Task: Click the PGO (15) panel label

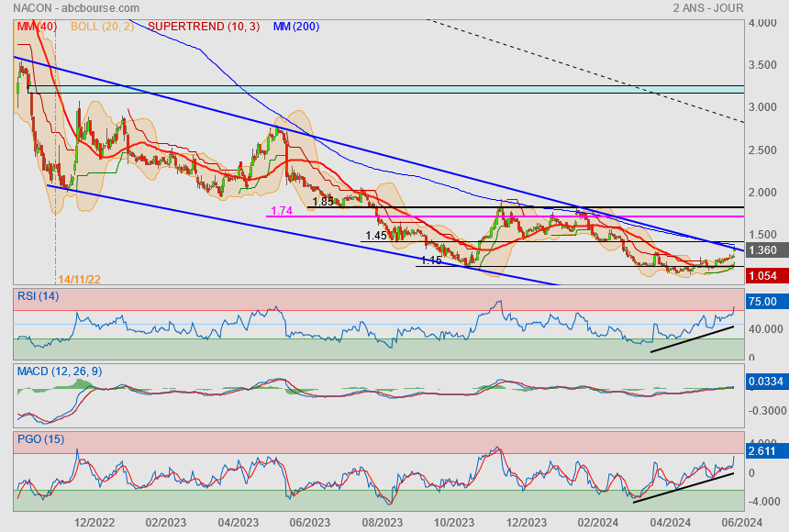Action: pos(40,438)
